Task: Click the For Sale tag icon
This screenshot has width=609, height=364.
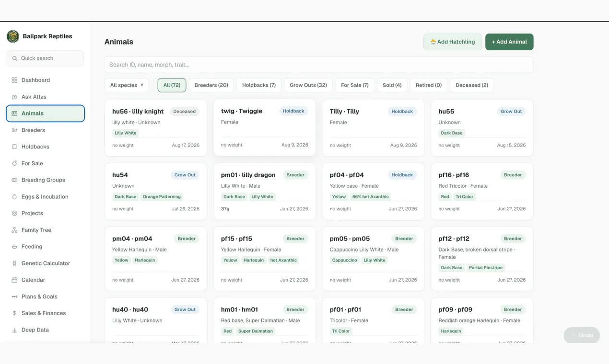Action: pos(14,163)
